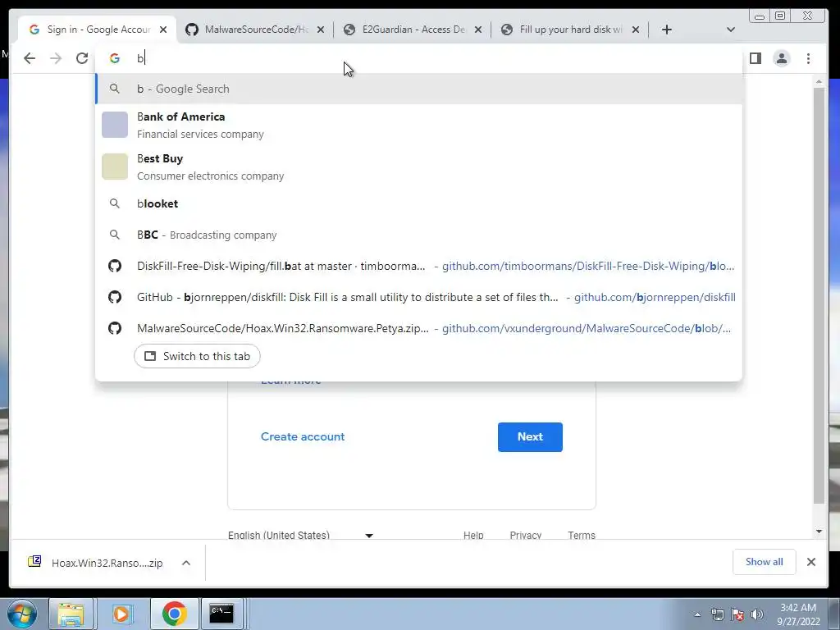
Task: Expand the tab search chevron
Action: 731,30
